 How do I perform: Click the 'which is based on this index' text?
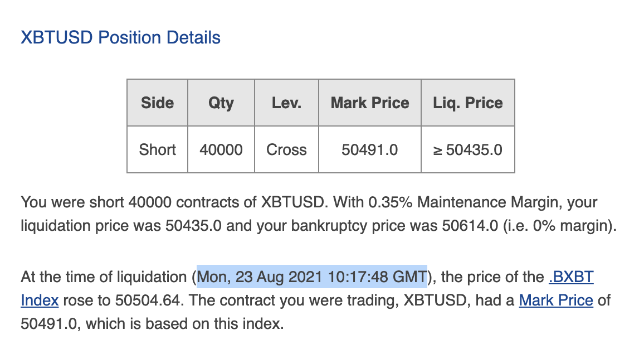pyautogui.click(x=184, y=324)
